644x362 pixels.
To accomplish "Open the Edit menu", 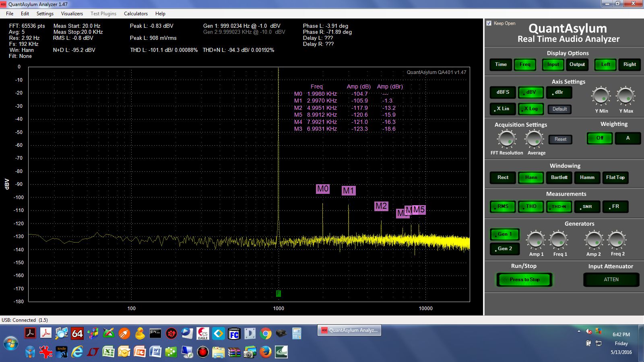I will (x=25, y=13).
